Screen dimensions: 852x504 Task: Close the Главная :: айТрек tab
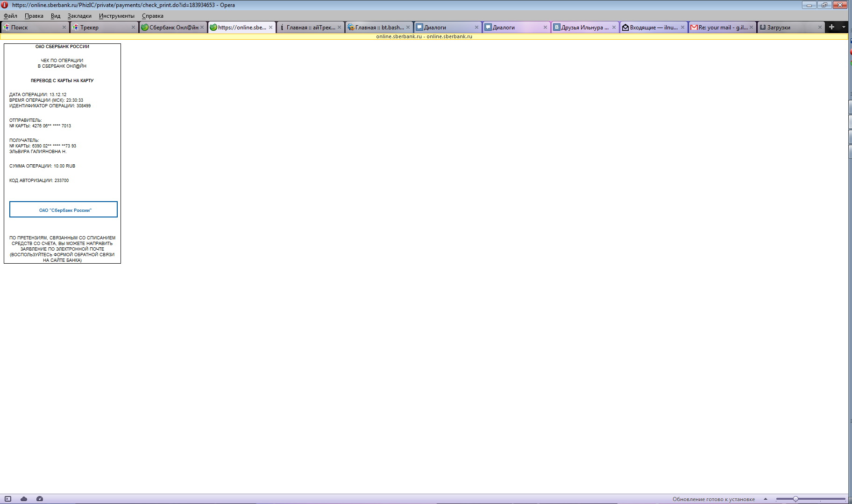pos(339,28)
